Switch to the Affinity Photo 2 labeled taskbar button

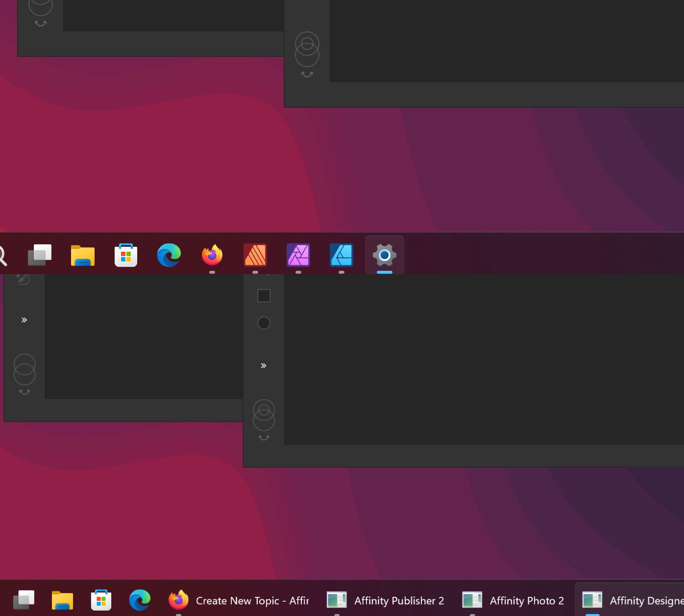pos(513,601)
